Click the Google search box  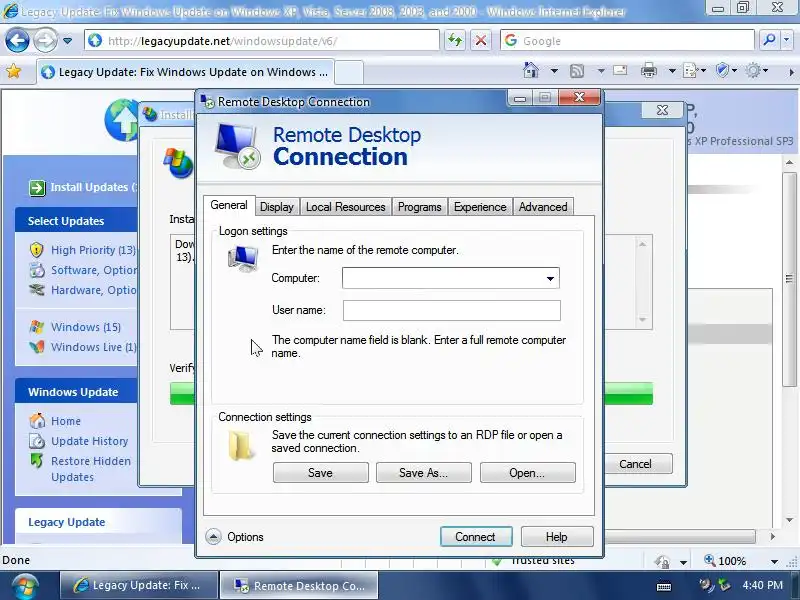(627, 40)
